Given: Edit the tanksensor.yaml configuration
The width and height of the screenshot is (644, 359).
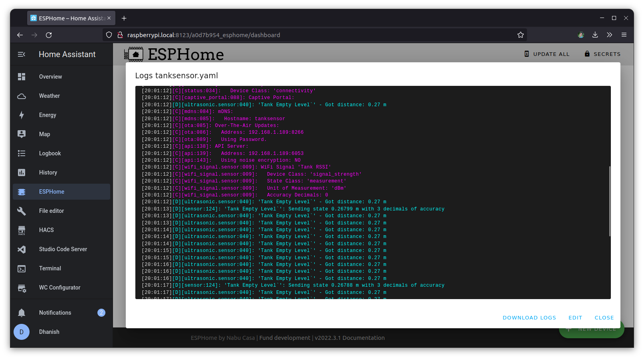Looking at the screenshot, I should (x=575, y=318).
